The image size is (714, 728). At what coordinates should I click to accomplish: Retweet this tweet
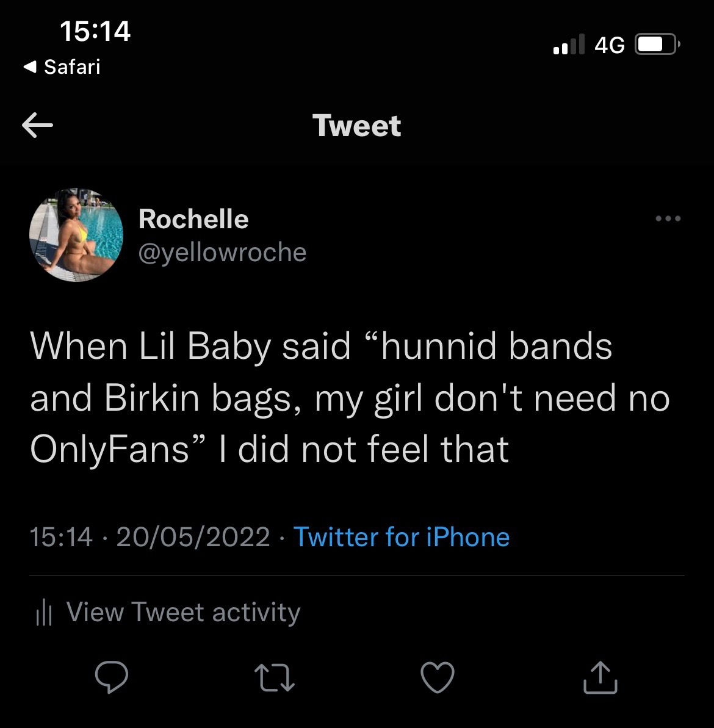(275, 677)
